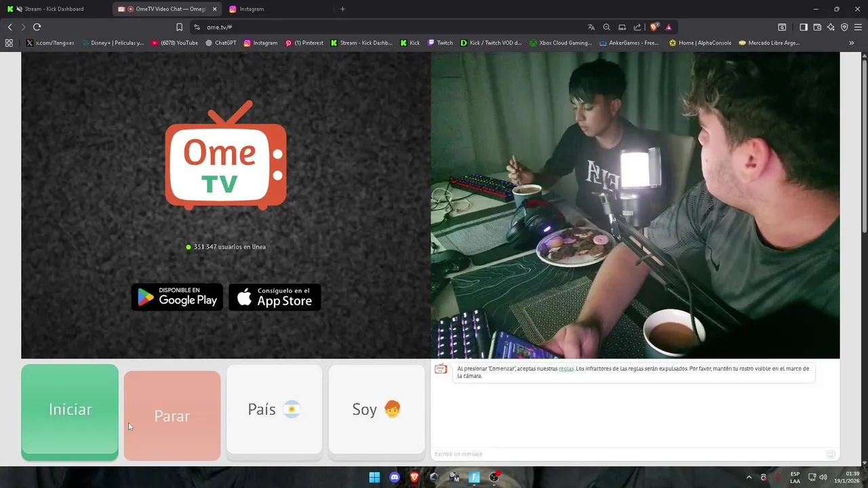Click the local webcam video preview

[635, 205]
